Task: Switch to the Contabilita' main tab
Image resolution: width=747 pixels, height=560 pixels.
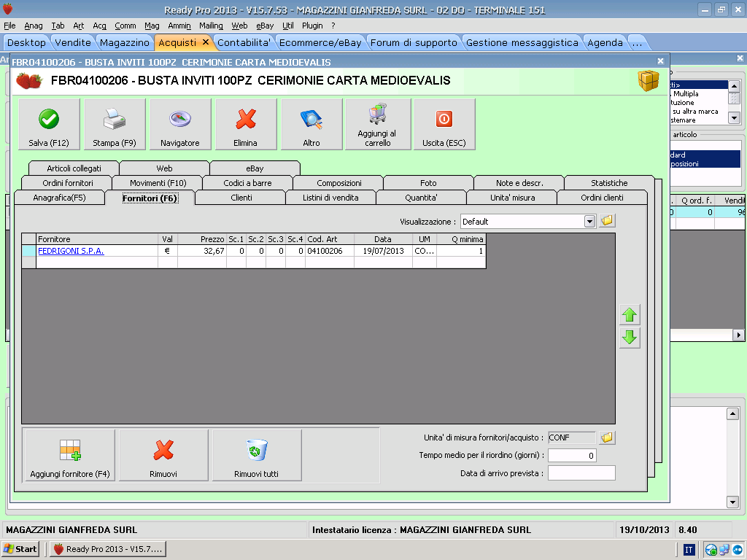Action: pyautogui.click(x=244, y=43)
